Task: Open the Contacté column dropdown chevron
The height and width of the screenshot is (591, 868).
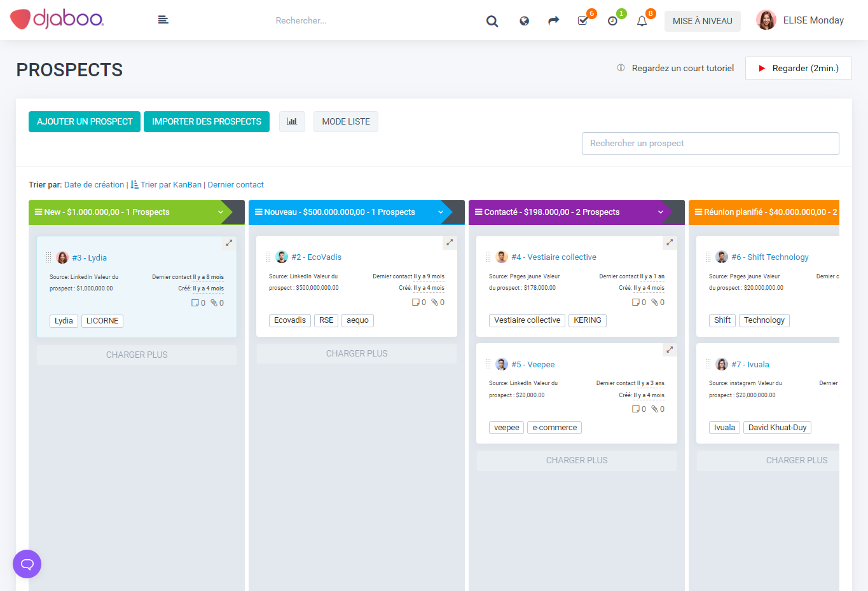Action: pyautogui.click(x=661, y=212)
